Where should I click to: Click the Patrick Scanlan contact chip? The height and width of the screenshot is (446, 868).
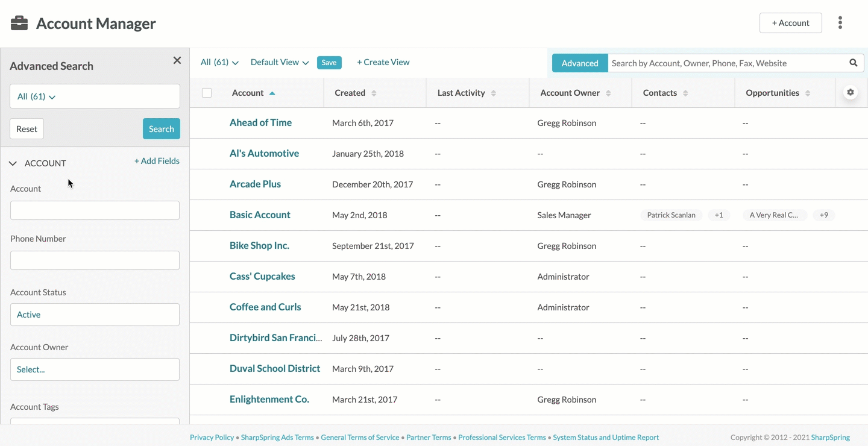point(671,215)
